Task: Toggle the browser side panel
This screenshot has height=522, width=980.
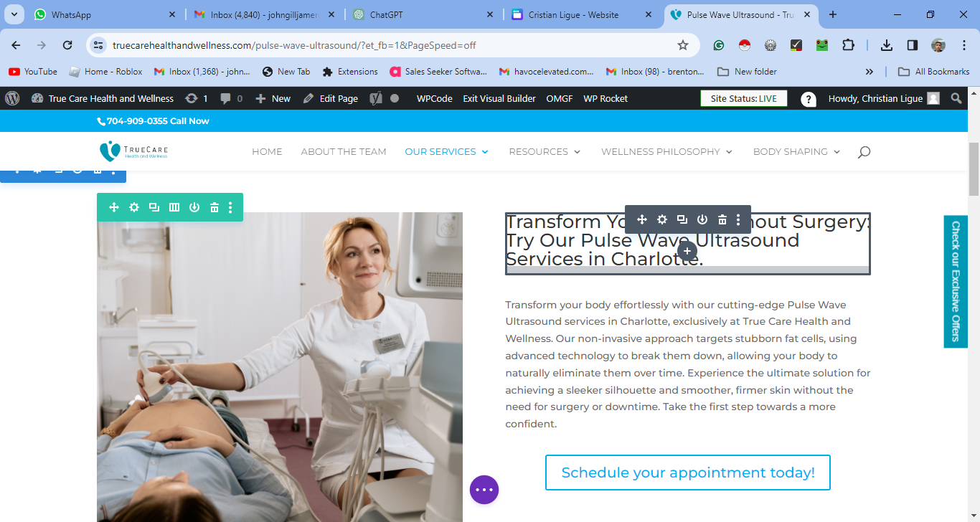Action: 913,45
